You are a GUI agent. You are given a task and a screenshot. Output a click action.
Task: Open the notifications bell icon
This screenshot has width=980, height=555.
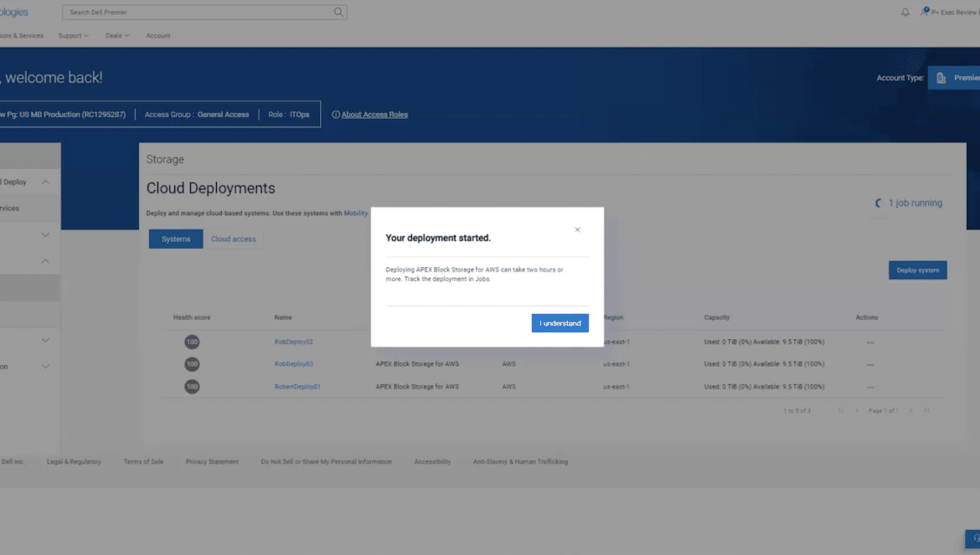click(905, 12)
